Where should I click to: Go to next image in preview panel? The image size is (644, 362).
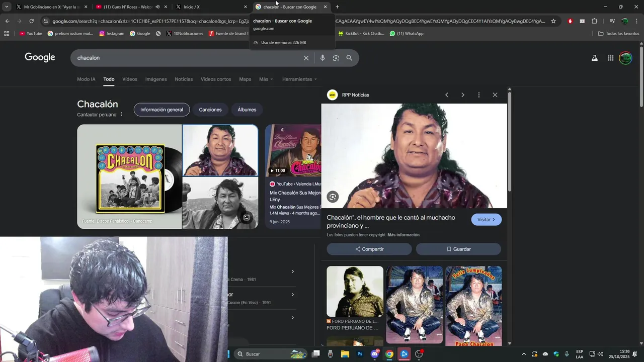point(462,95)
